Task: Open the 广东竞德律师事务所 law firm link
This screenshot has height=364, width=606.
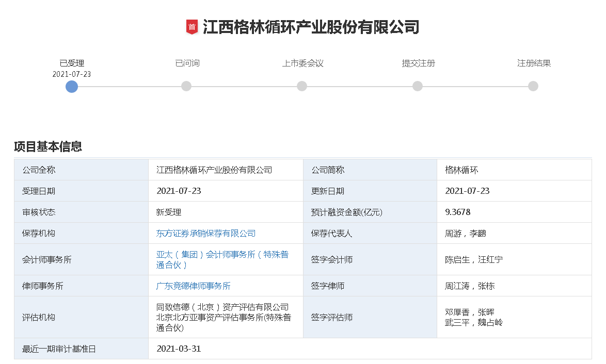Action: pos(193,286)
